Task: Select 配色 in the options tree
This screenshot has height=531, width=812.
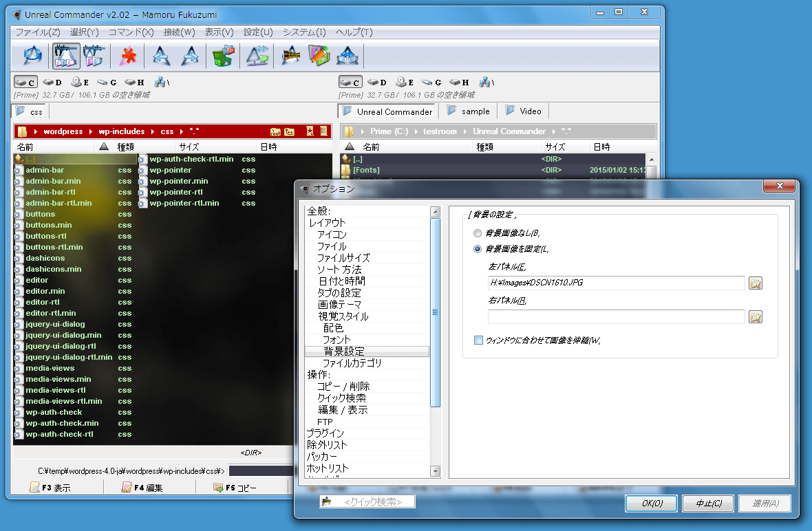Action: pos(333,328)
